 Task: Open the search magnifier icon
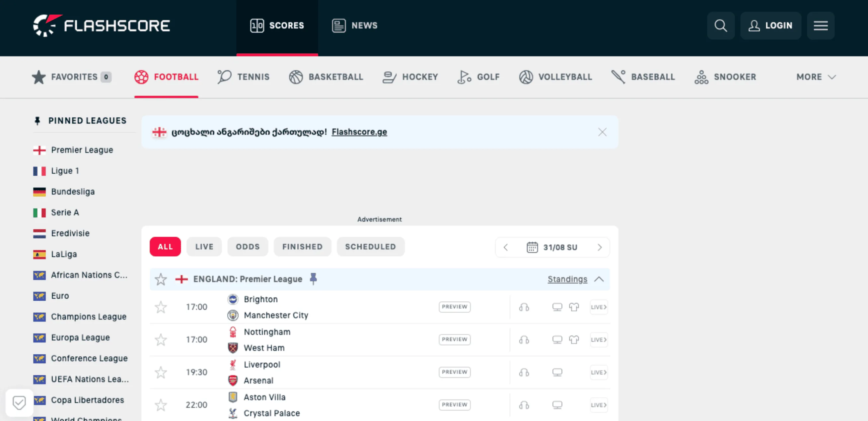(721, 26)
